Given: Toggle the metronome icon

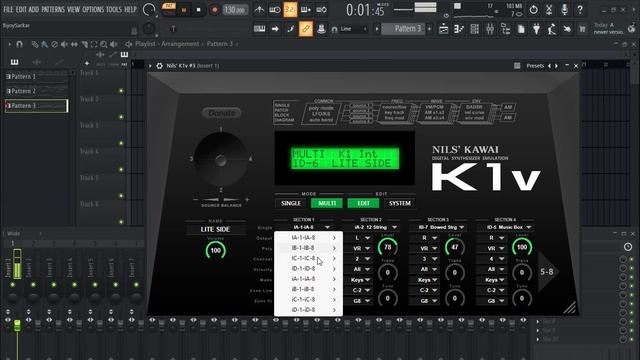Looking at the screenshot, I should click(259, 10).
